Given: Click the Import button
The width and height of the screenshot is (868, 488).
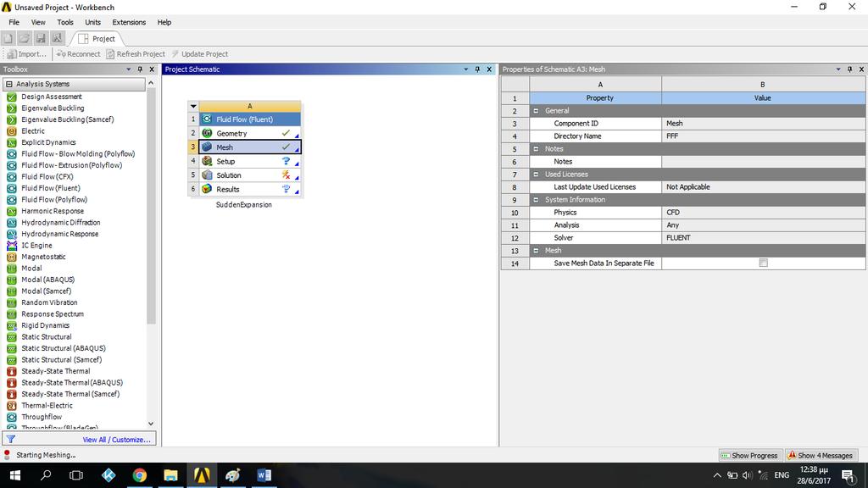Looking at the screenshot, I should (26, 54).
